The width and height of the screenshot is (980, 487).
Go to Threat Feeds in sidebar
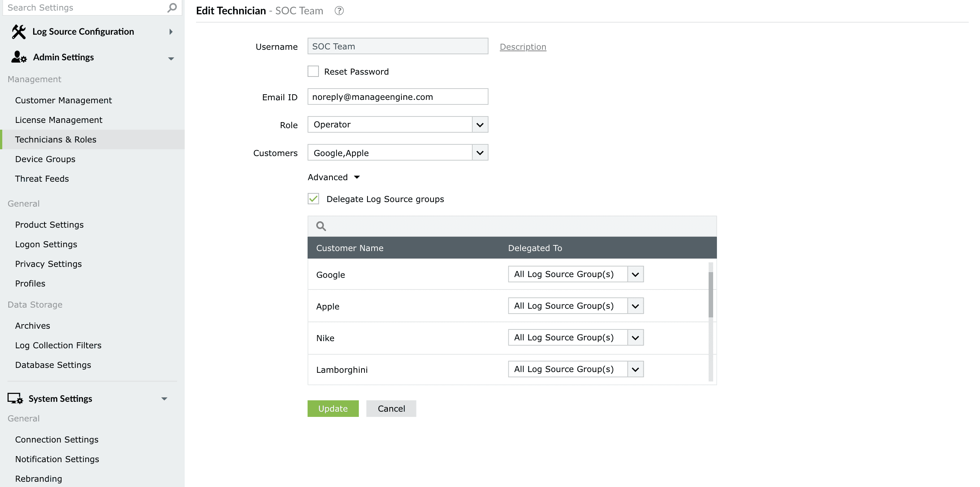[x=42, y=179]
